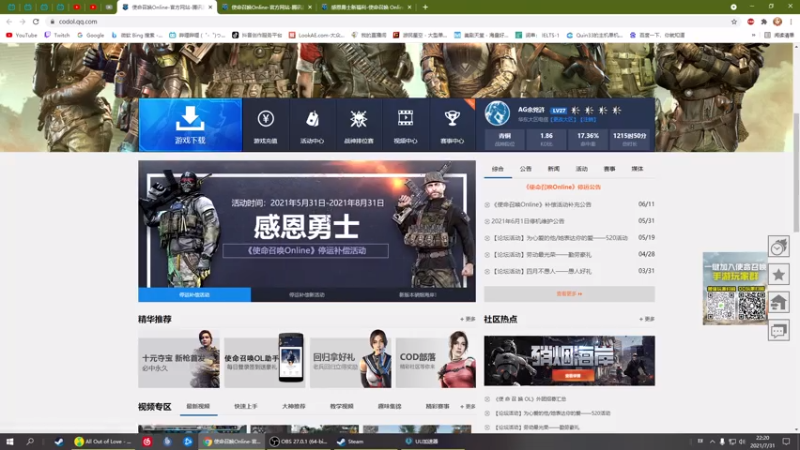This screenshot has width=800, height=450.
Task: Select the 快速上手 video tab
Action: [x=246, y=407]
